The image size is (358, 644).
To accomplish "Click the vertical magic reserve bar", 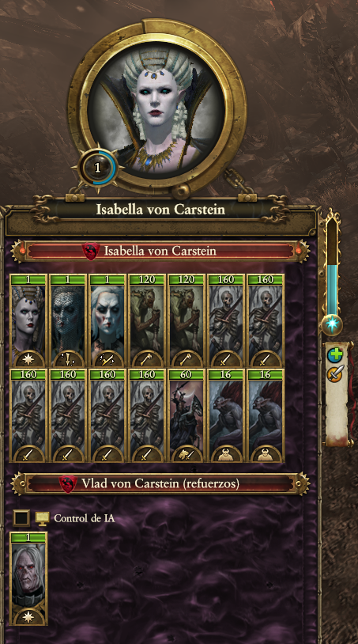I will (x=332, y=267).
